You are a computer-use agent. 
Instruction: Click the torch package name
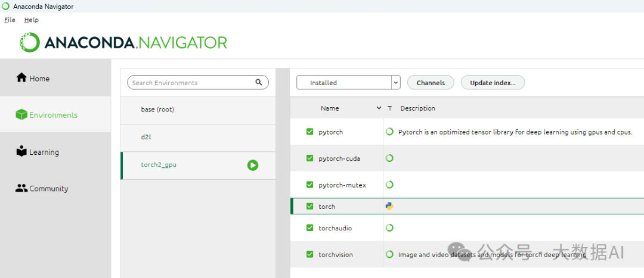tap(327, 207)
